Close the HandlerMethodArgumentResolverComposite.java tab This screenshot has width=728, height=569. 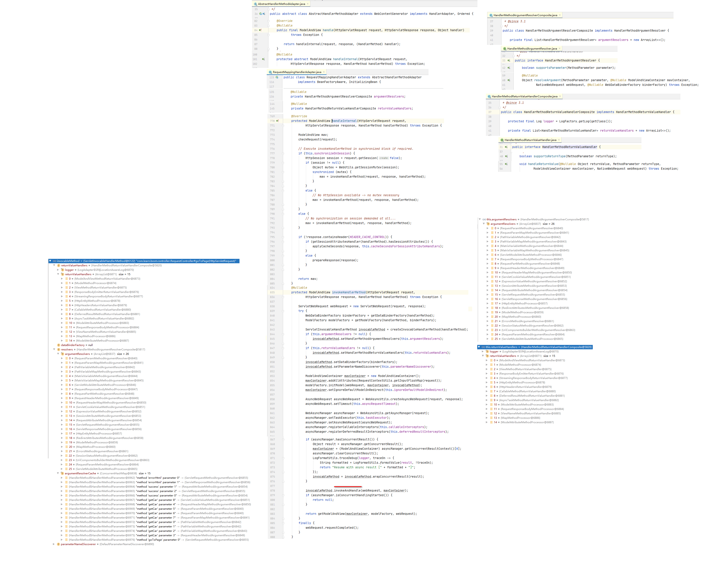coord(560,15)
